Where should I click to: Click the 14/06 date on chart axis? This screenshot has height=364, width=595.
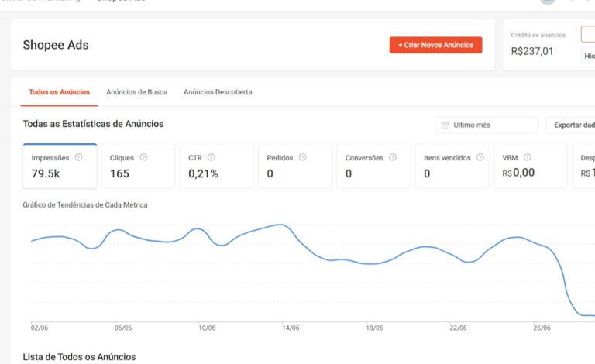tap(291, 328)
